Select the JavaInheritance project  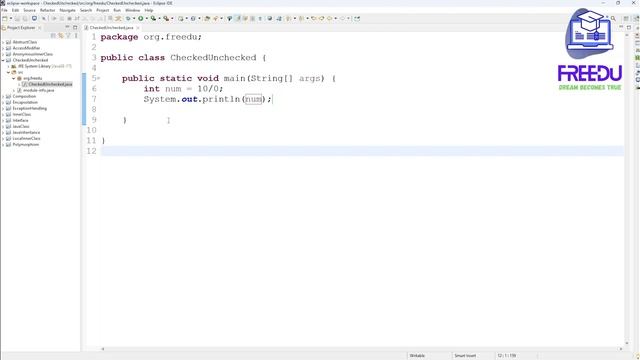[26, 132]
